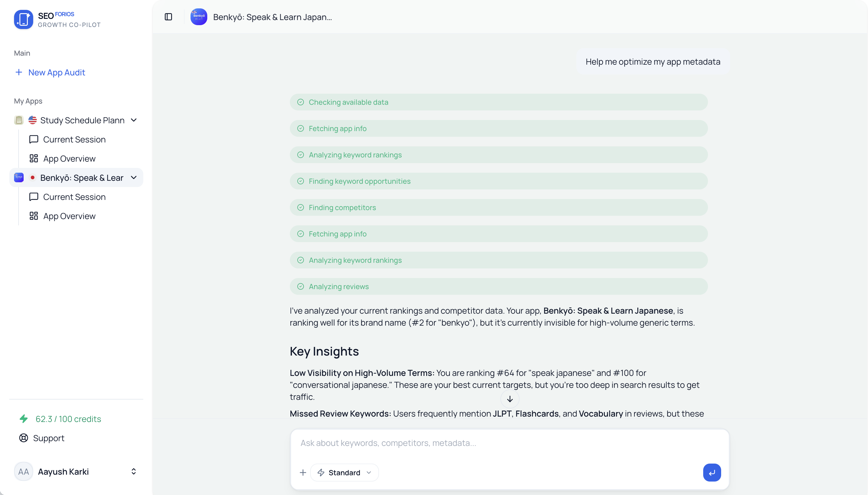This screenshot has height=495, width=868.
Task: Click the SEO Forios logo icon
Action: tap(23, 19)
